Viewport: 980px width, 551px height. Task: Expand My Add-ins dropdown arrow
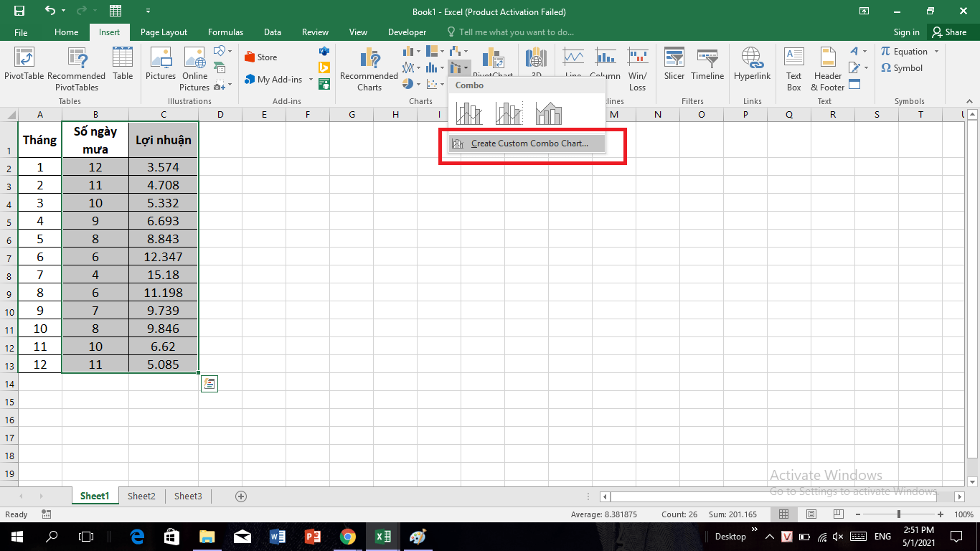point(311,80)
